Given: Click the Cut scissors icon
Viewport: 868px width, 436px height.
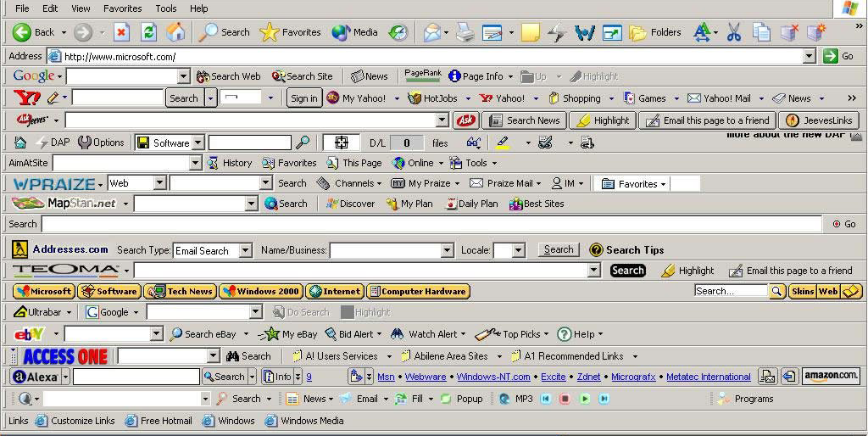Looking at the screenshot, I should pos(734,32).
